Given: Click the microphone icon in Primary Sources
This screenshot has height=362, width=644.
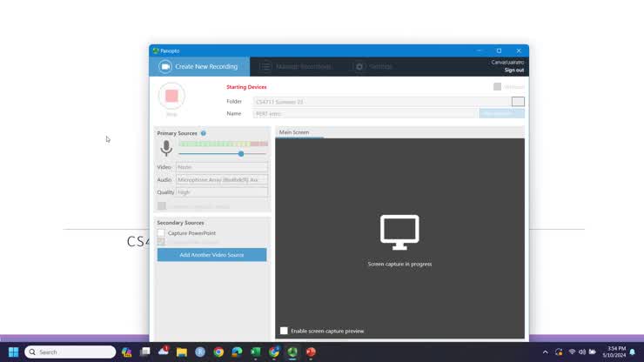Looking at the screenshot, I should point(166,149).
